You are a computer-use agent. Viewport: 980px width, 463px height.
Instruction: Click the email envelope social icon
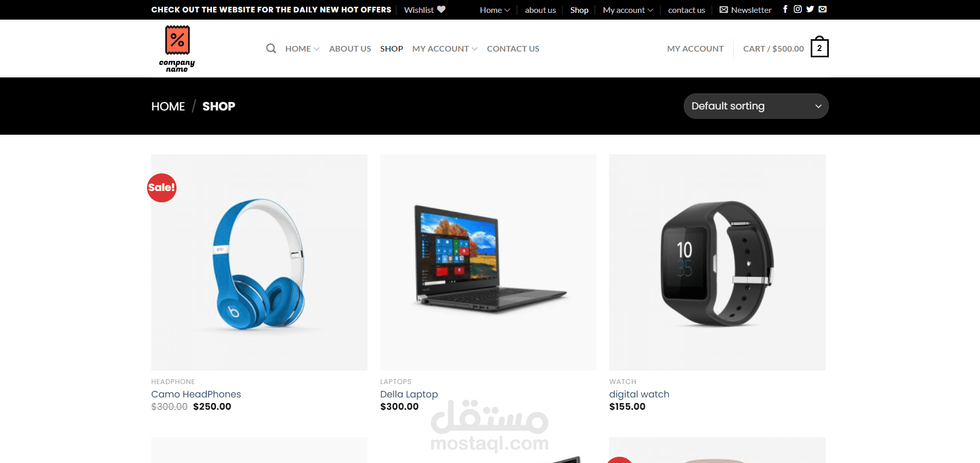point(823,9)
